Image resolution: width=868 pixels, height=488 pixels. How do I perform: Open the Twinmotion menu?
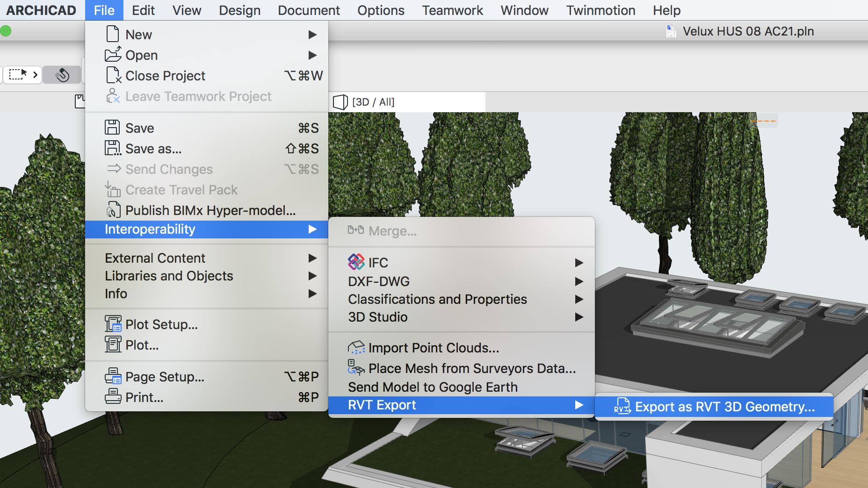click(600, 10)
